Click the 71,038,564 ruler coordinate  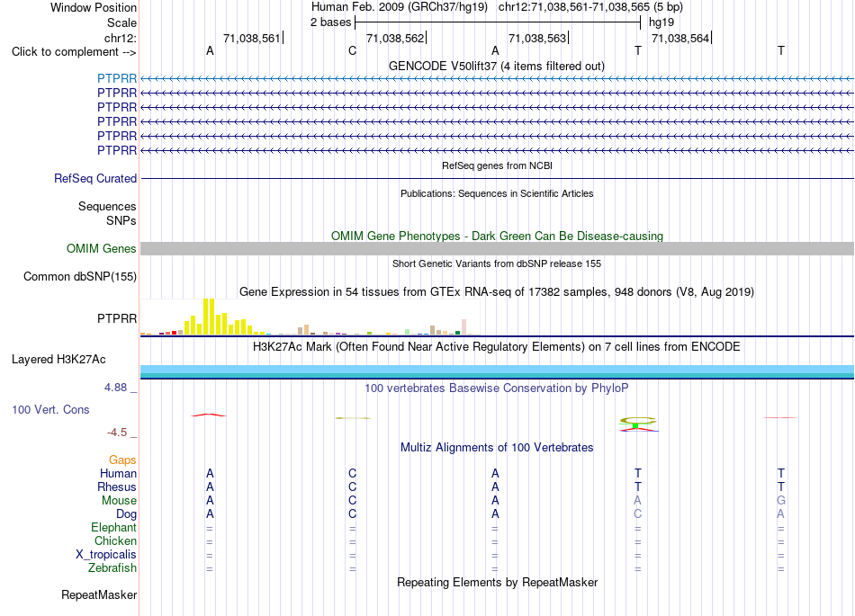click(680, 38)
